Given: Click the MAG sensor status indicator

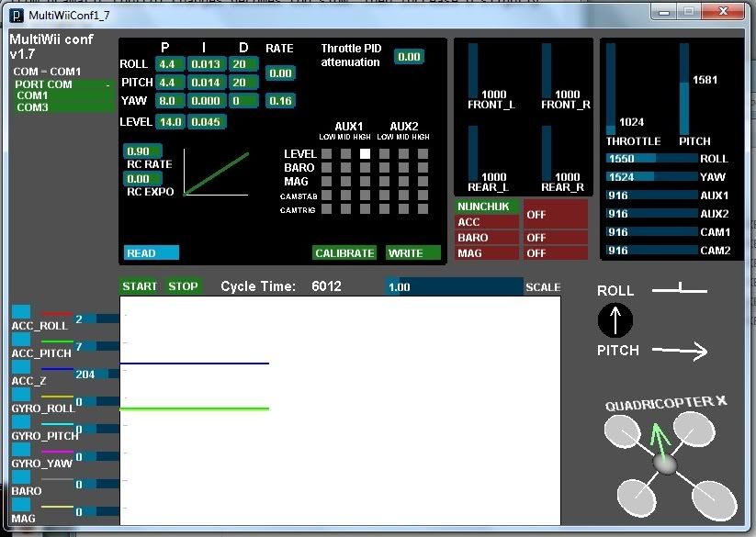Looking at the screenshot, I should click(555, 252).
